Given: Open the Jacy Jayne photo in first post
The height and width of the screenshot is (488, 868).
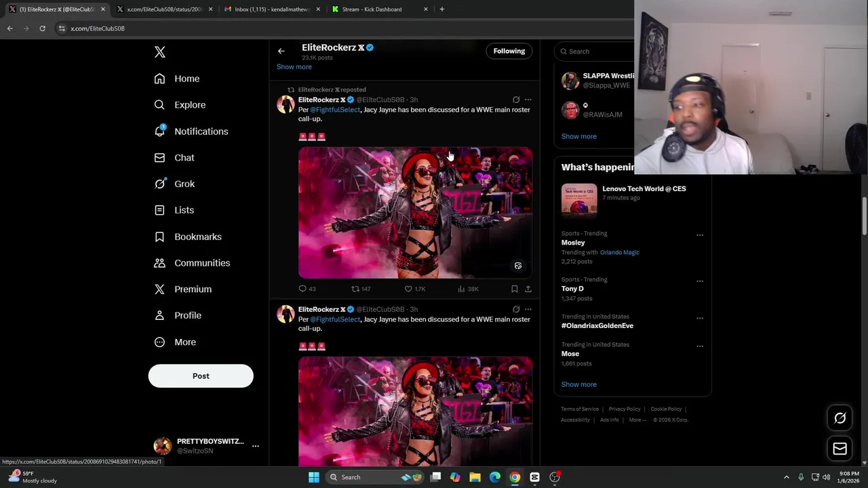Looking at the screenshot, I should [416, 213].
